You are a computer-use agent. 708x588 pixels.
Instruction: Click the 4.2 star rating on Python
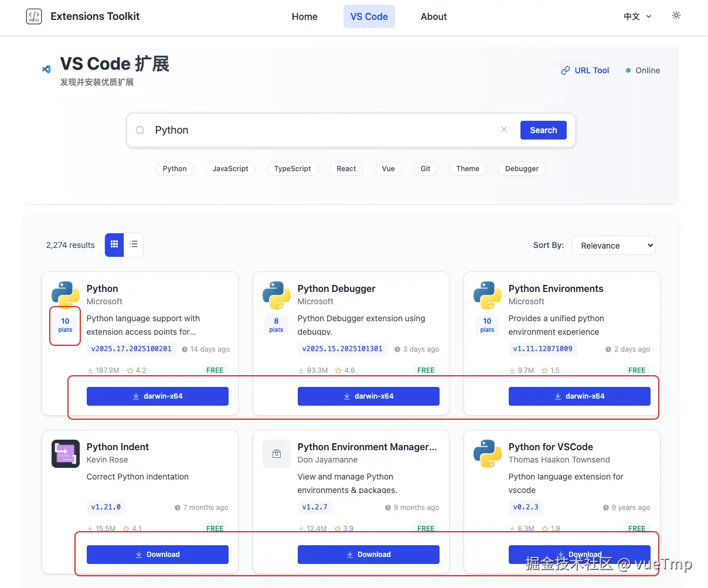(x=137, y=371)
